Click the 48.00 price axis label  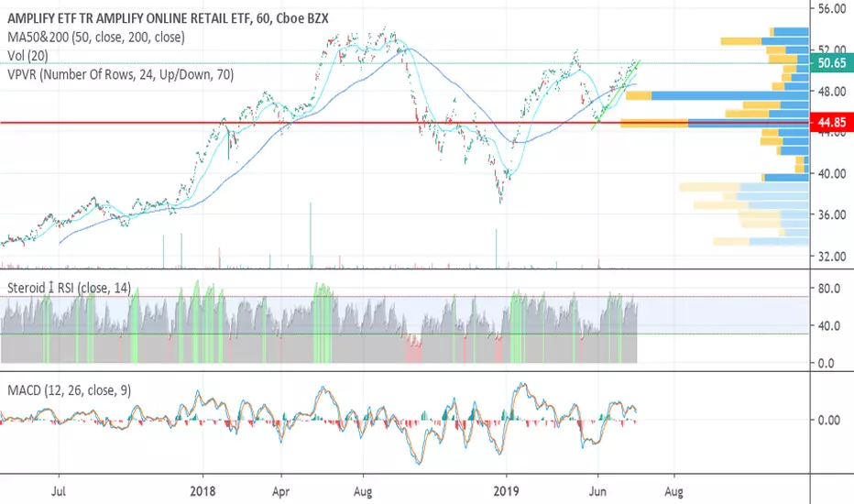[x=832, y=91]
